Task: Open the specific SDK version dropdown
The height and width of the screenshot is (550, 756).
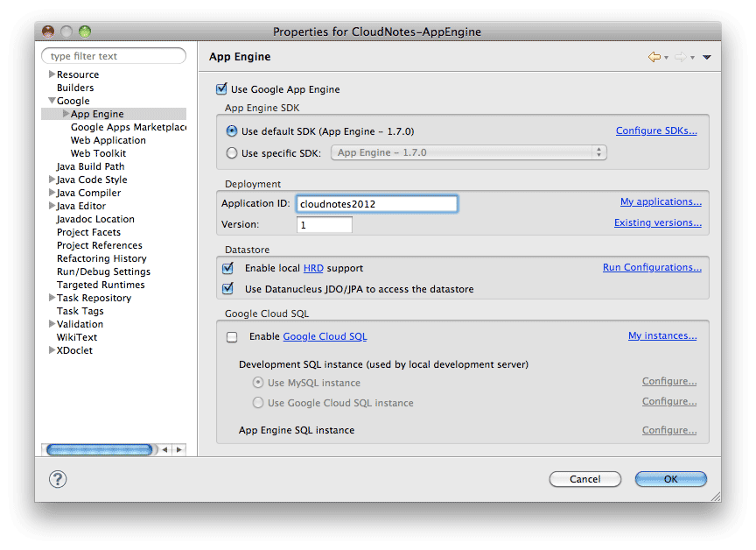Action: [x=468, y=152]
